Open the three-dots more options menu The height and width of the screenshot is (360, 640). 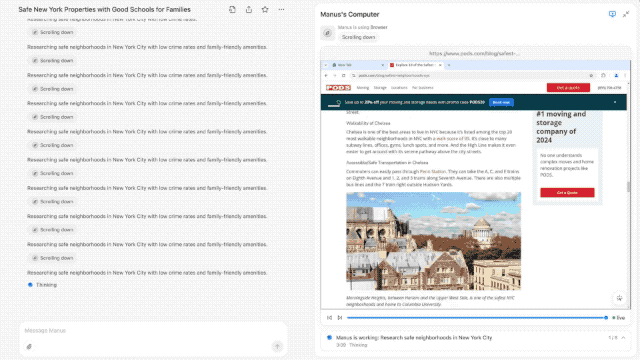pos(281,9)
